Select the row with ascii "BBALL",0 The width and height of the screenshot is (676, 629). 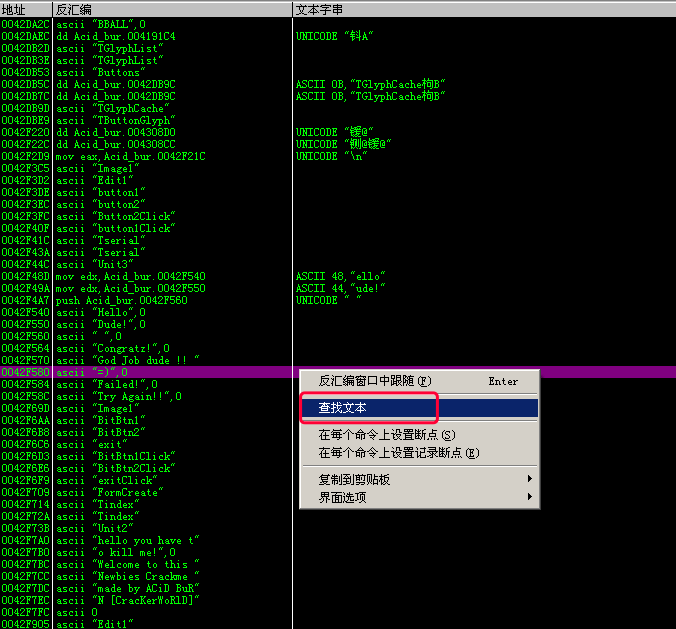point(338,24)
